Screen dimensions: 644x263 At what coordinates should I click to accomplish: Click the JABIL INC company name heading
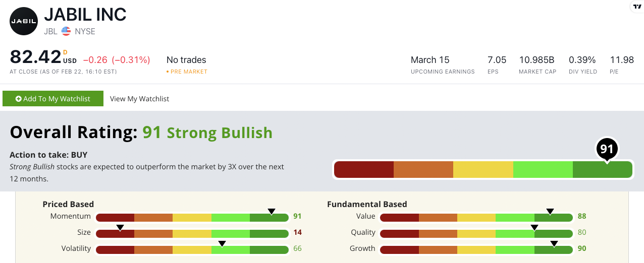[x=85, y=15]
